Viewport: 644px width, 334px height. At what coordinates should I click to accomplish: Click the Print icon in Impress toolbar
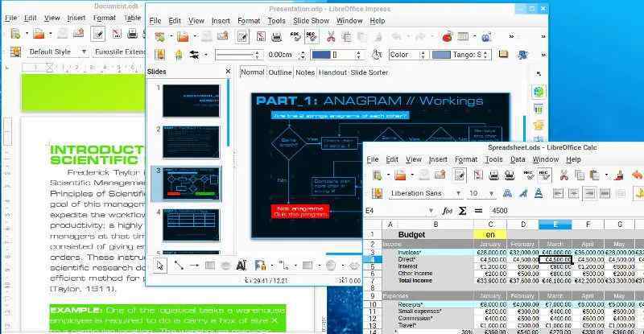pyautogui.click(x=276, y=36)
